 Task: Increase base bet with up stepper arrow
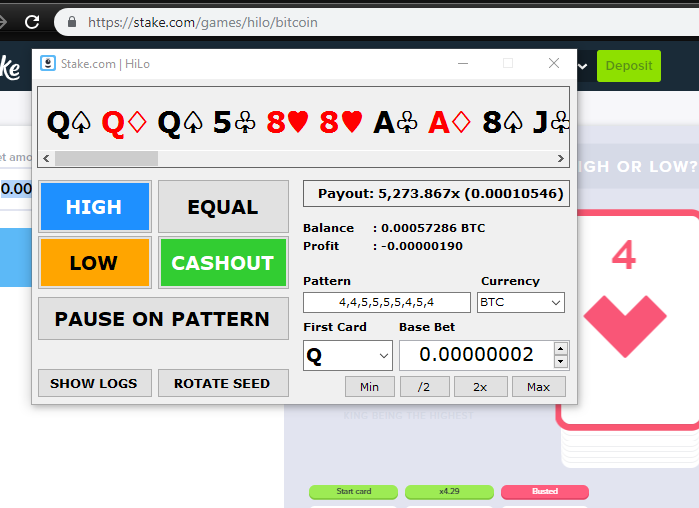coord(561,348)
